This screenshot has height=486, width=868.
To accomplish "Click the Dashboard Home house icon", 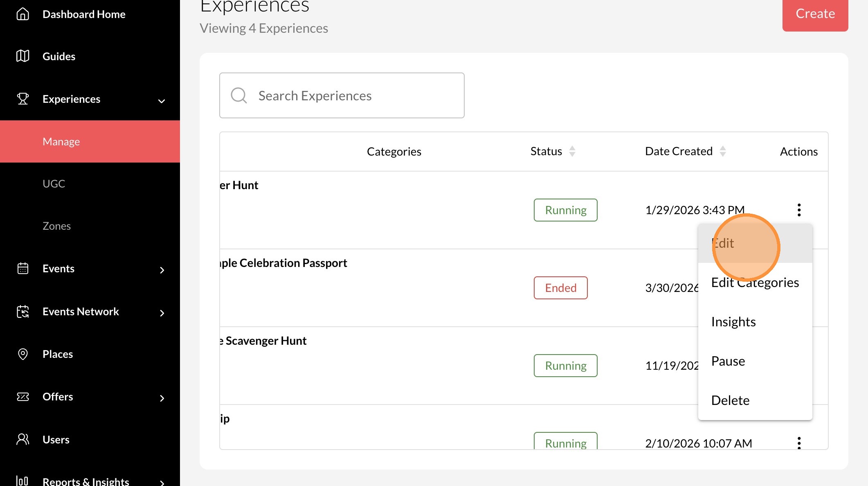I will pos(23,14).
